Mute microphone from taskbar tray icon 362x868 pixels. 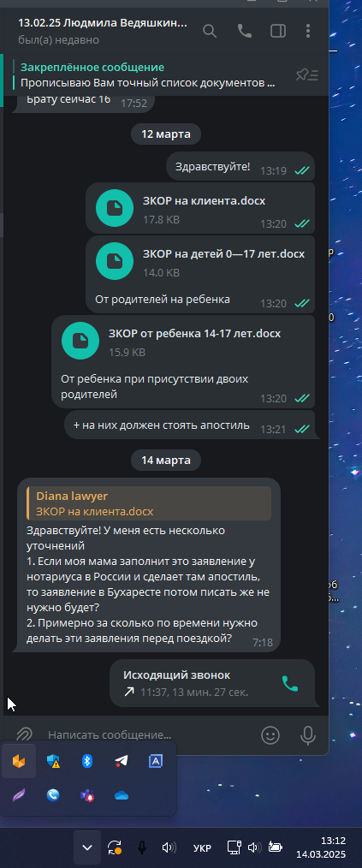[142, 847]
